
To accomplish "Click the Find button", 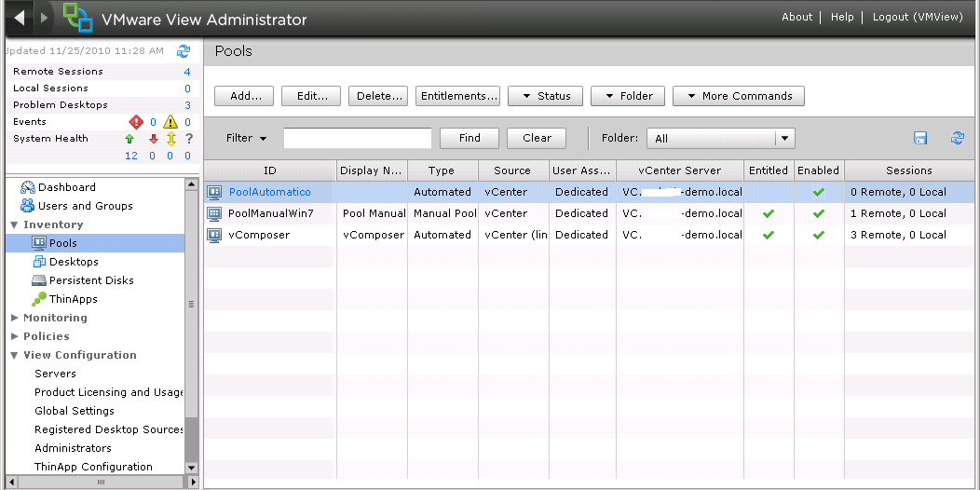I will (470, 138).
